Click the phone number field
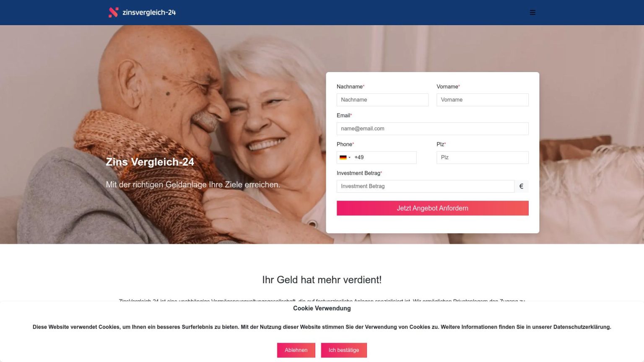 pyautogui.click(x=384, y=158)
